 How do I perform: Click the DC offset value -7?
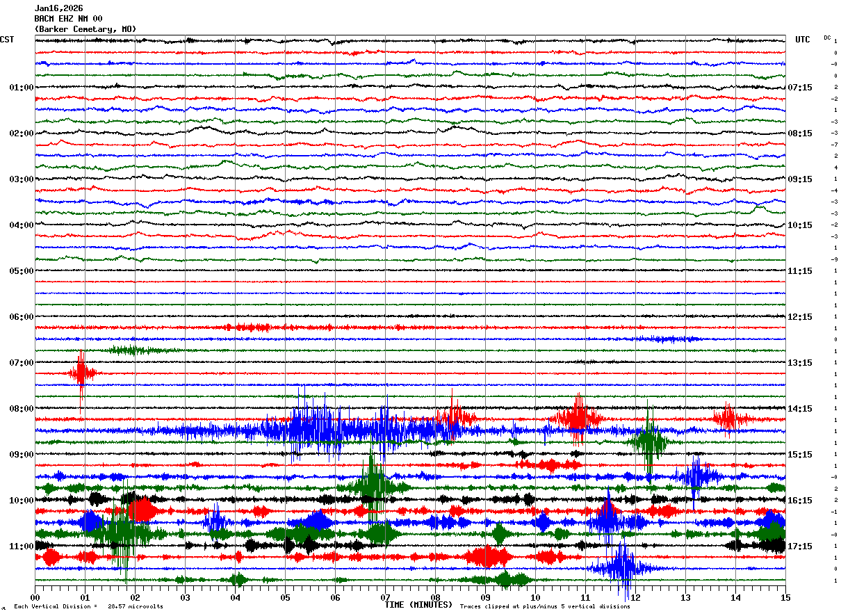click(x=835, y=145)
